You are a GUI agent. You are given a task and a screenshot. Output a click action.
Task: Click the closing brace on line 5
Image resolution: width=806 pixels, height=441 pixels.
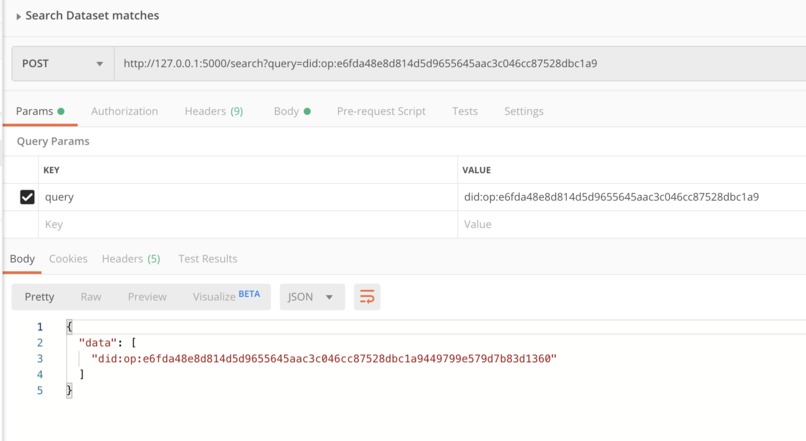tap(69, 391)
